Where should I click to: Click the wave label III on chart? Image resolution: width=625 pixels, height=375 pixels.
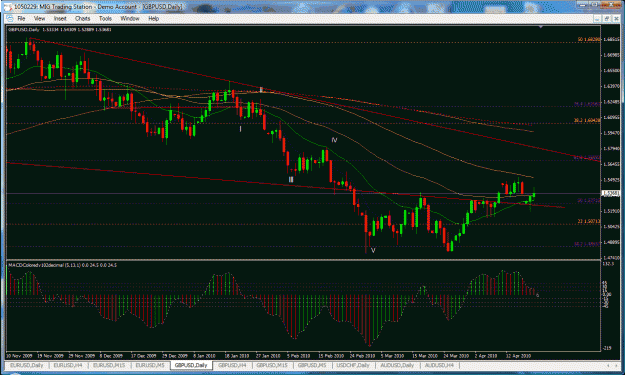291,179
